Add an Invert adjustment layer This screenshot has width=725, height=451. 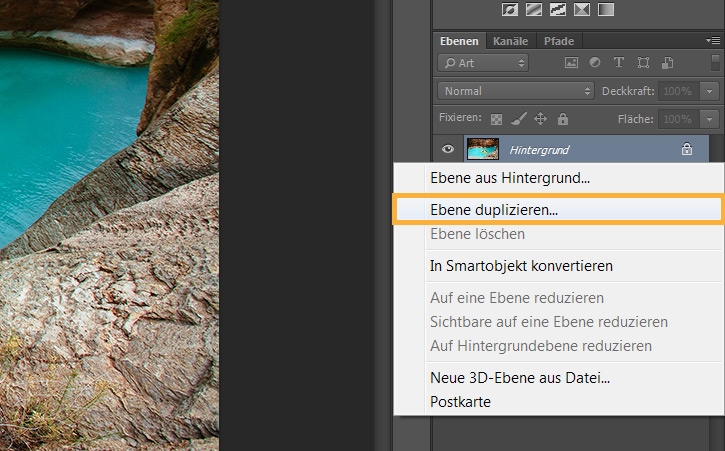coord(510,9)
